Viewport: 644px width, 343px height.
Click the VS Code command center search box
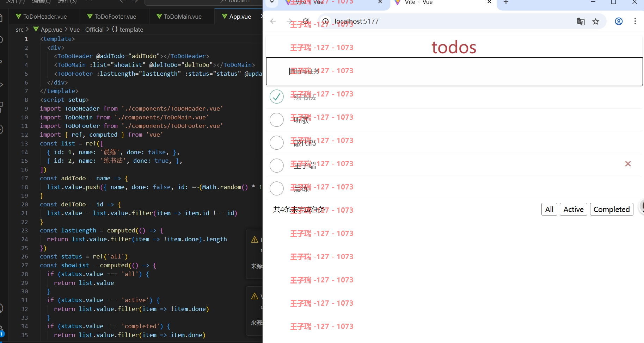(x=203, y=2)
